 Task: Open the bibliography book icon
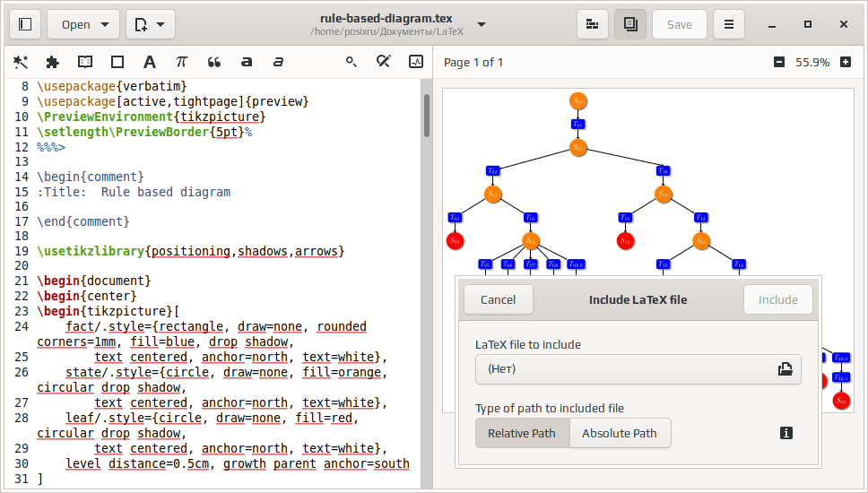tap(84, 62)
